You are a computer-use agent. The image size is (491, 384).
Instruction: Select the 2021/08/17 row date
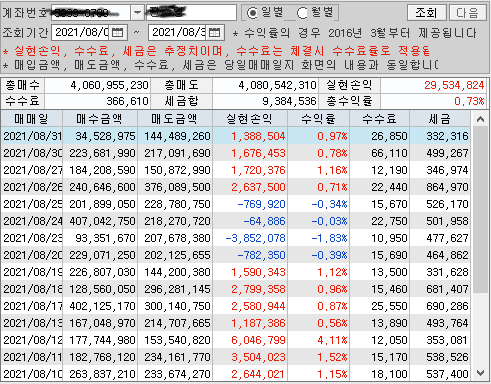pyautogui.click(x=32, y=306)
